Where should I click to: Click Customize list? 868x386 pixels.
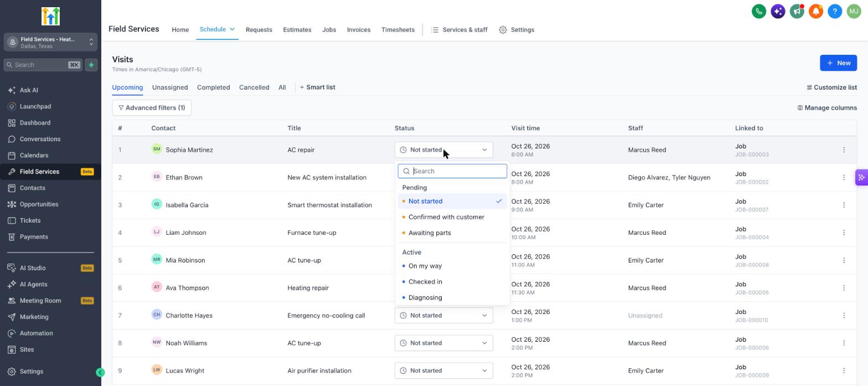click(831, 88)
